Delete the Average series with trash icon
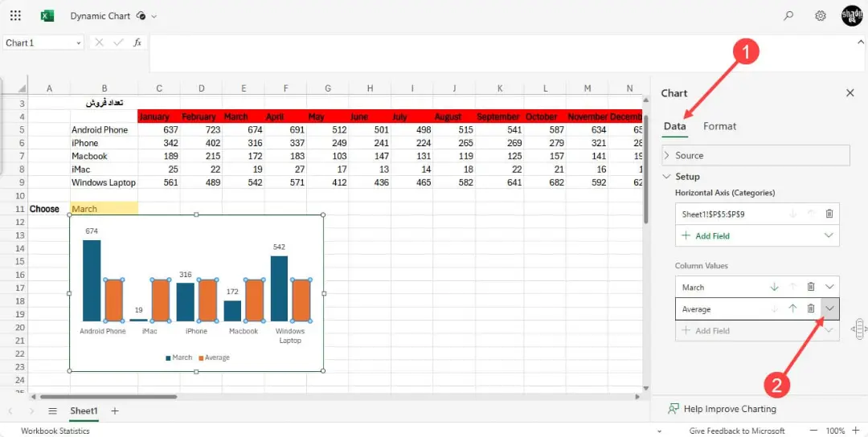This screenshot has height=437, width=868. (811, 308)
